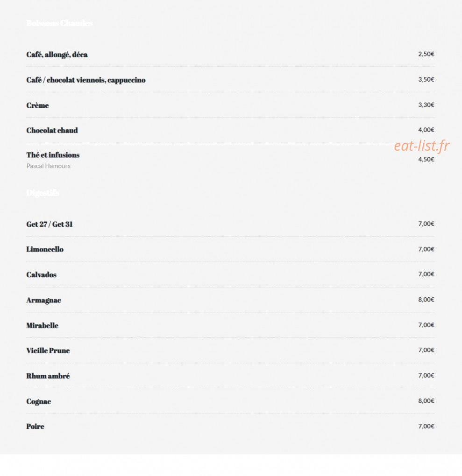This screenshot has width=462, height=476.
Task: Select the Calvados digestif
Action: point(41,275)
